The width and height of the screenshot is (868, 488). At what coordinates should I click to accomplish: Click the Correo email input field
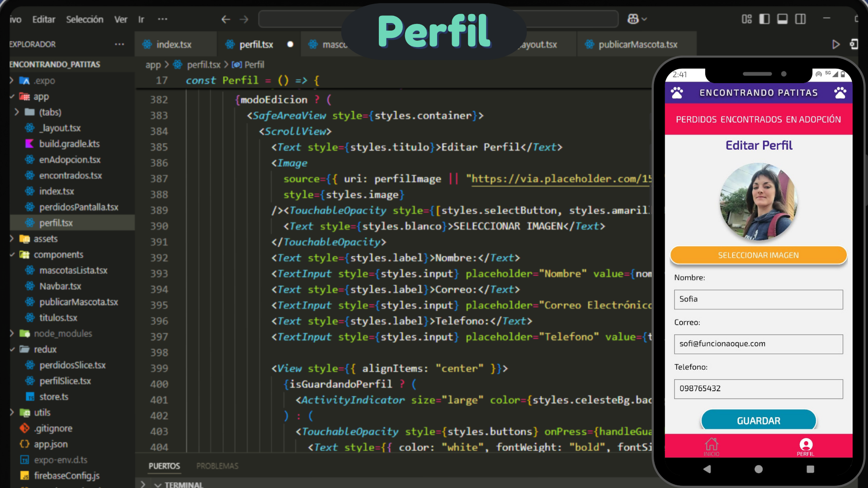758,344
